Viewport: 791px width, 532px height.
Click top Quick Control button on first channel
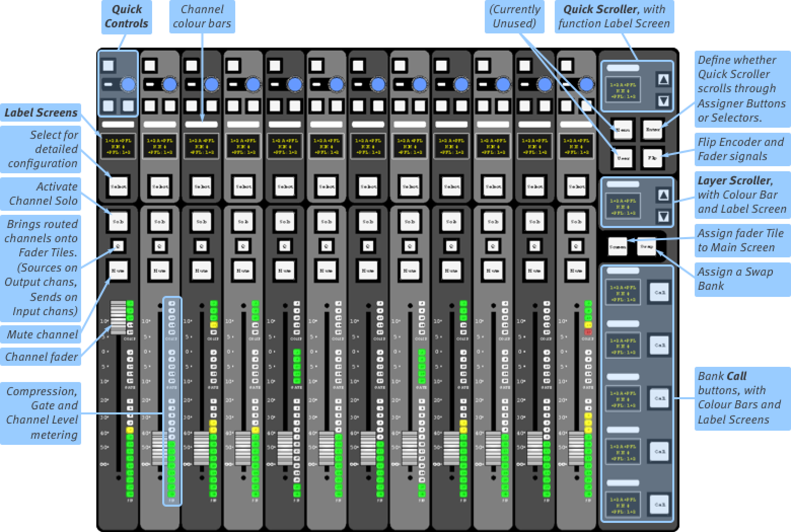coord(108,65)
